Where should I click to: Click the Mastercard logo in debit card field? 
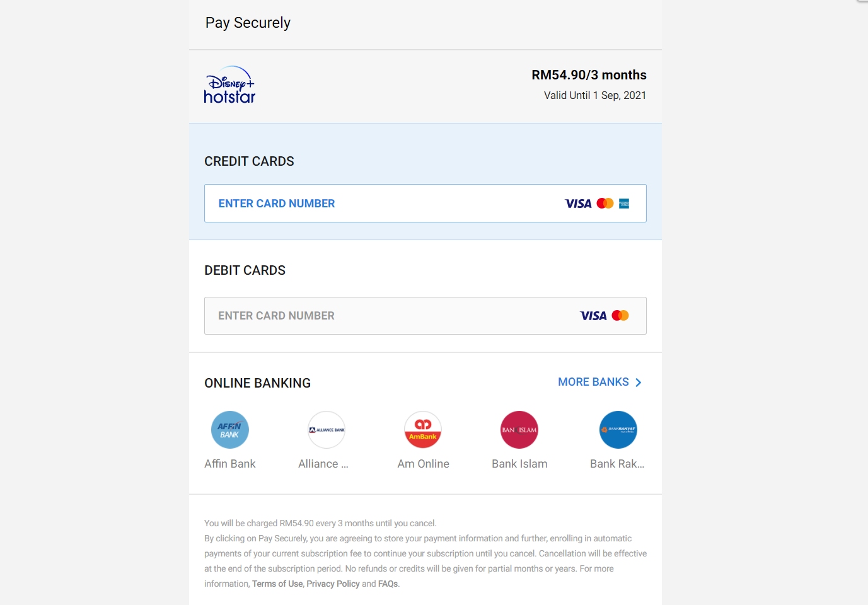[x=620, y=316]
